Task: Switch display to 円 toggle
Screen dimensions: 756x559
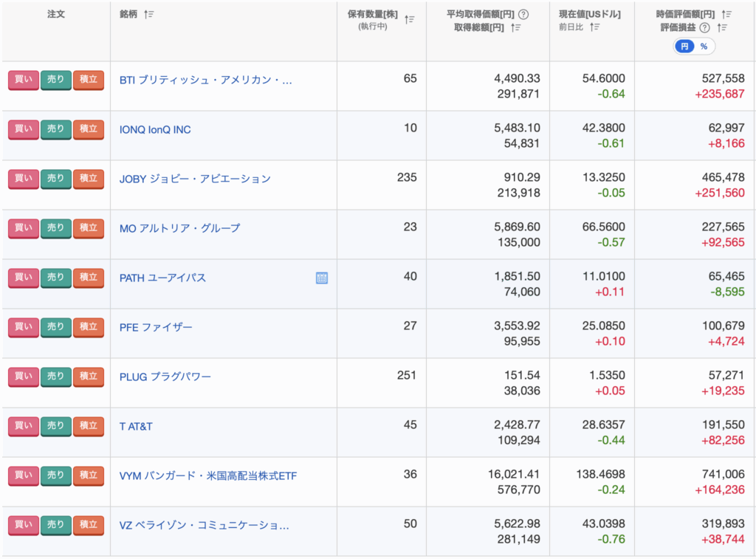Action: point(684,47)
